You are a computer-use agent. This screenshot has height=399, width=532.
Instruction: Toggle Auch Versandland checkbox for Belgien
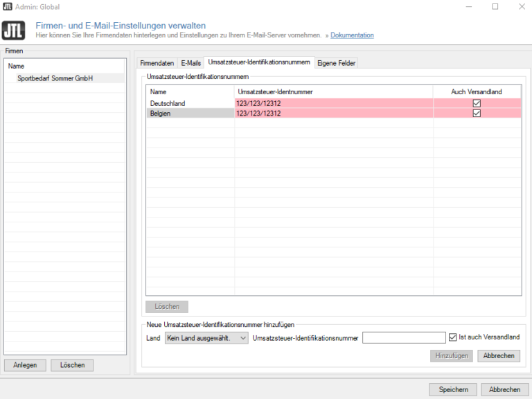click(x=477, y=114)
